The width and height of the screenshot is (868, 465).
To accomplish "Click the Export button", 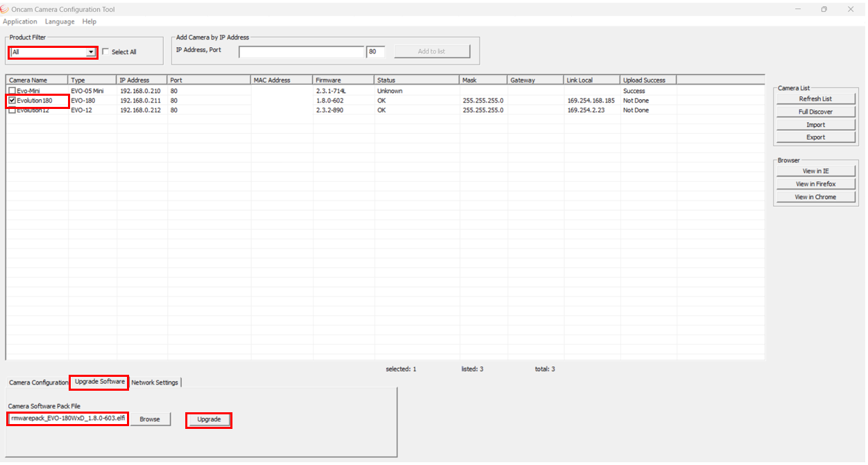I will pos(815,137).
